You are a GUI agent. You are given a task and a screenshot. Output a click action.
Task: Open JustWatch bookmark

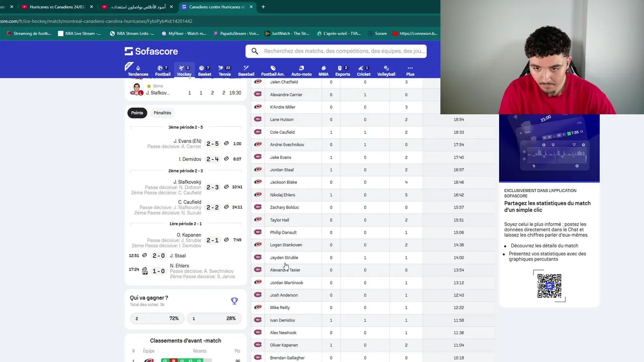tap(286, 34)
